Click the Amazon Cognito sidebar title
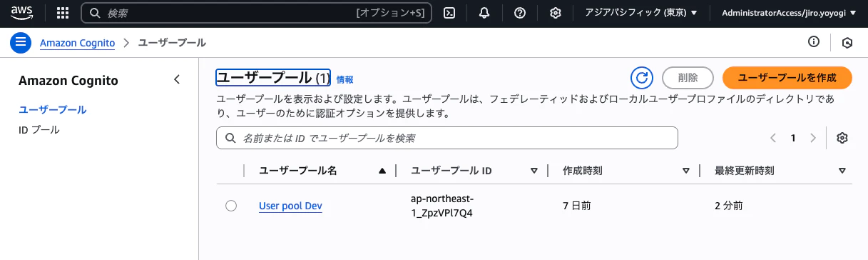 coord(68,80)
